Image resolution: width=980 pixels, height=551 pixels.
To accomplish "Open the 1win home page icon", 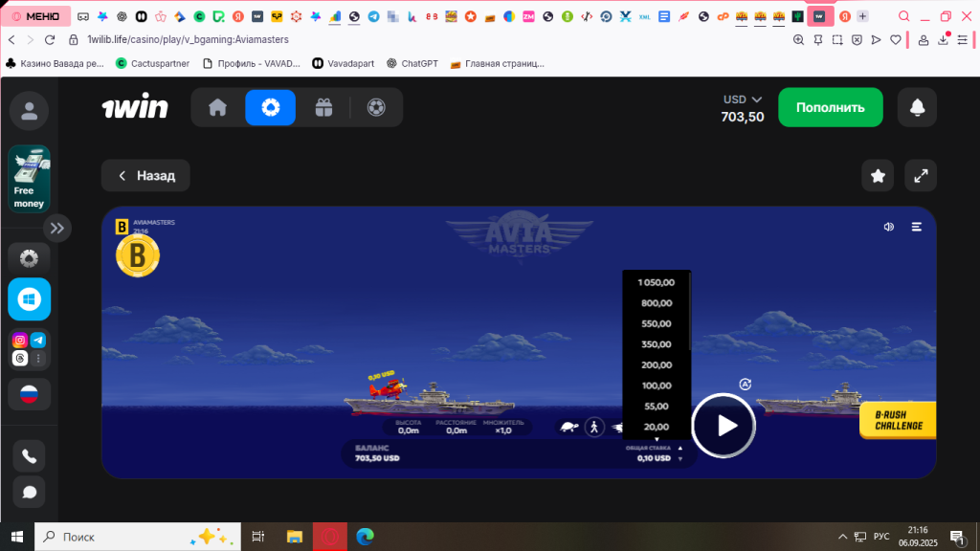I will pyautogui.click(x=217, y=107).
